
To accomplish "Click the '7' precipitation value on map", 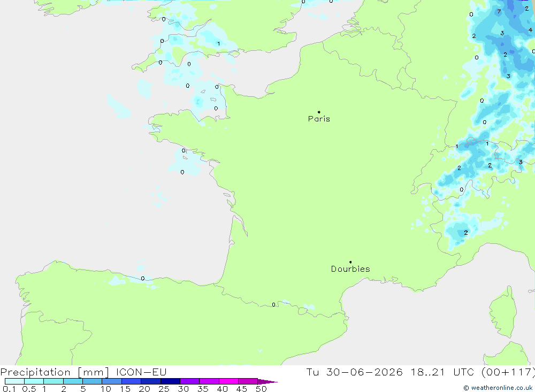I will (x=499, y=12).
